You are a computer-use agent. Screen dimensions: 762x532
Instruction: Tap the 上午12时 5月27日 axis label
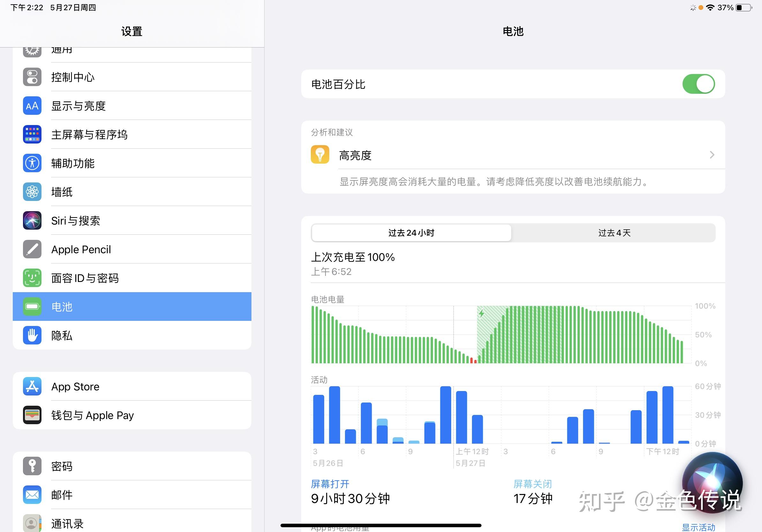pos(472,457)
